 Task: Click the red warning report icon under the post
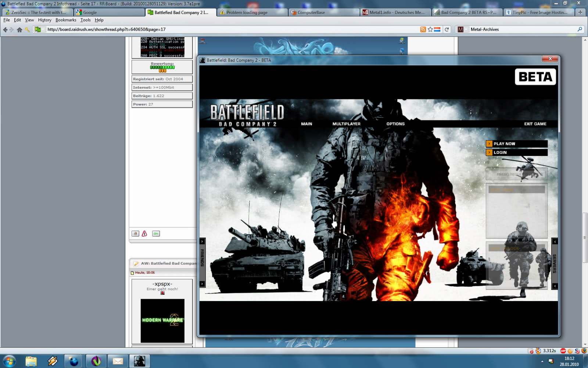click(x=144, y=233)
